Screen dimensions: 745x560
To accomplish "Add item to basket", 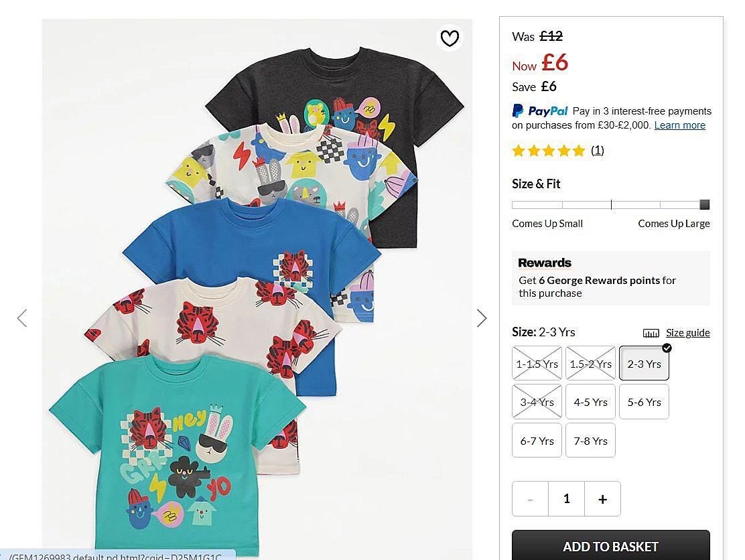I will [610, 546].
